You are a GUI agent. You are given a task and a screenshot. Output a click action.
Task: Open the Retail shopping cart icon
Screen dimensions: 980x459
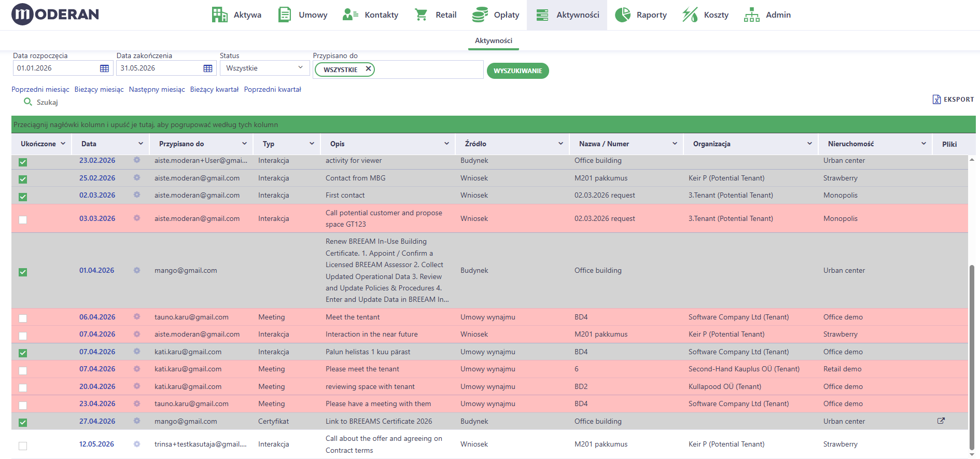(x=421, y=15)
